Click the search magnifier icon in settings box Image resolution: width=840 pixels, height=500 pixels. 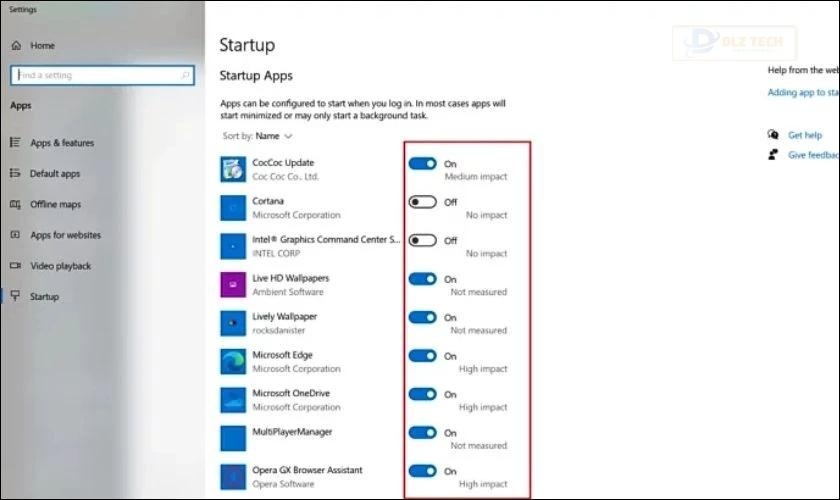tap(185, 75)
